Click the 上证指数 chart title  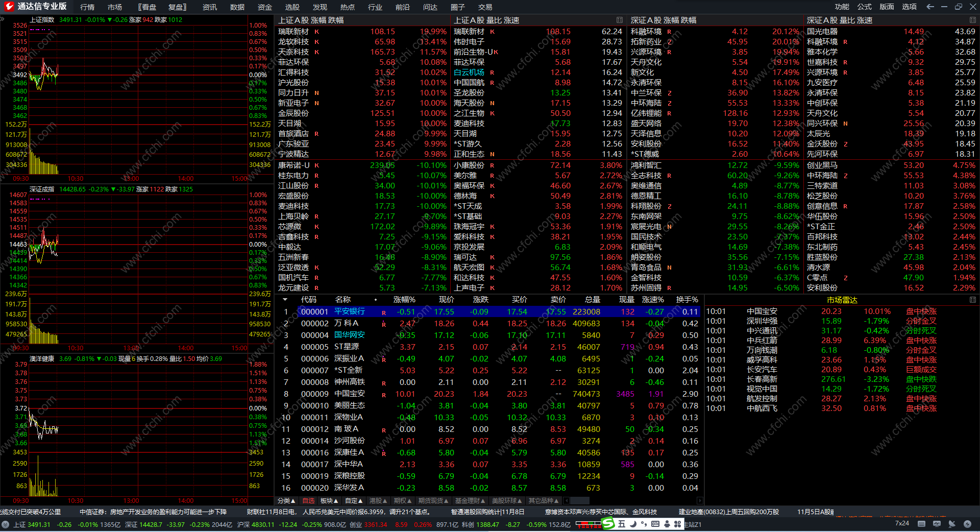tap(42, 19)
